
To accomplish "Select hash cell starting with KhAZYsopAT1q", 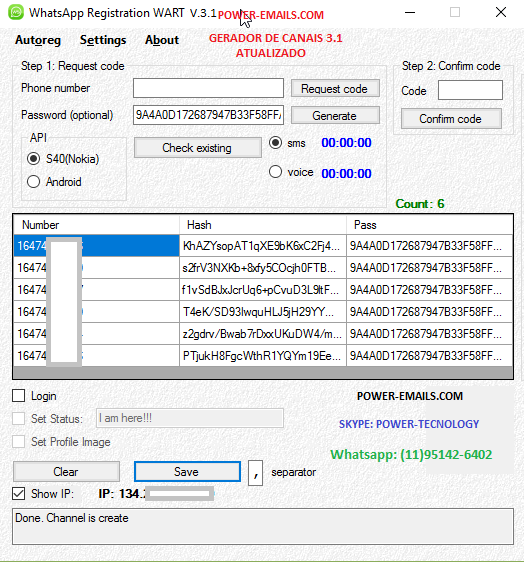I will pos(263,246).
